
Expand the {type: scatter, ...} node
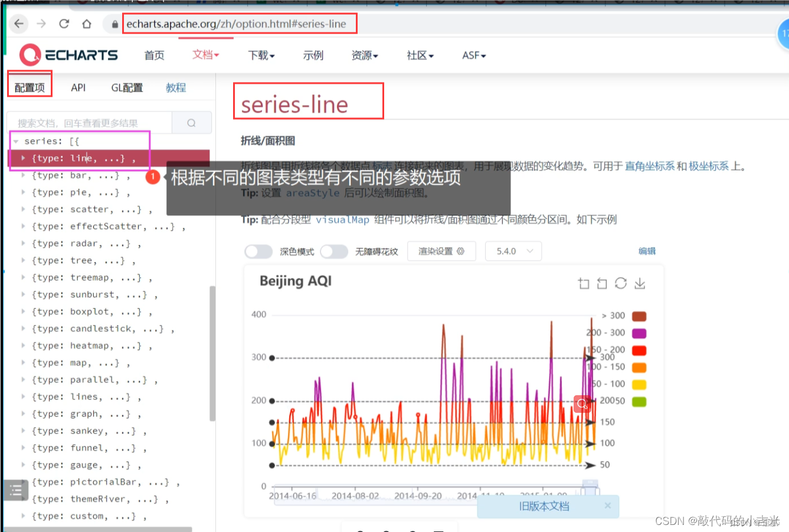coord(23,209)
